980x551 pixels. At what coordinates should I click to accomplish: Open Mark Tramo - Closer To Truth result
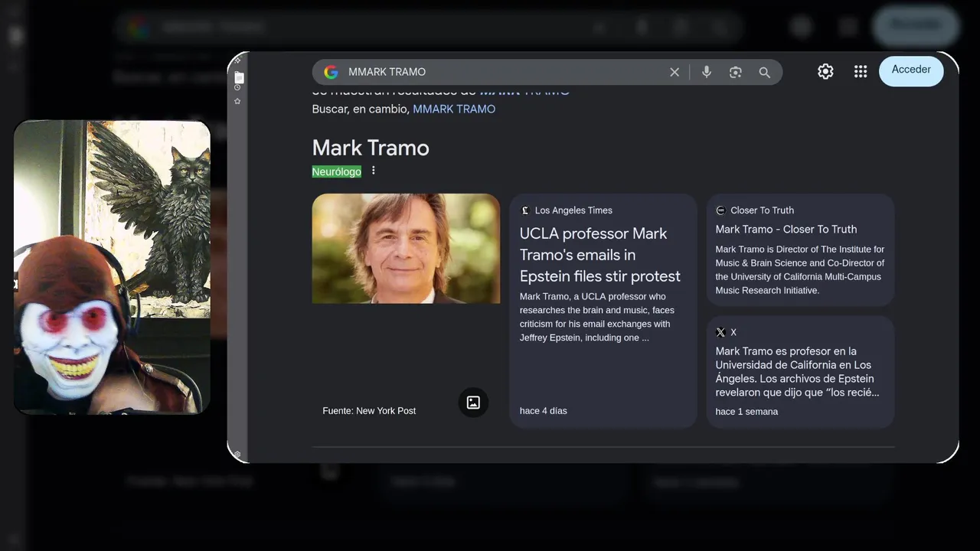point(786,229)
